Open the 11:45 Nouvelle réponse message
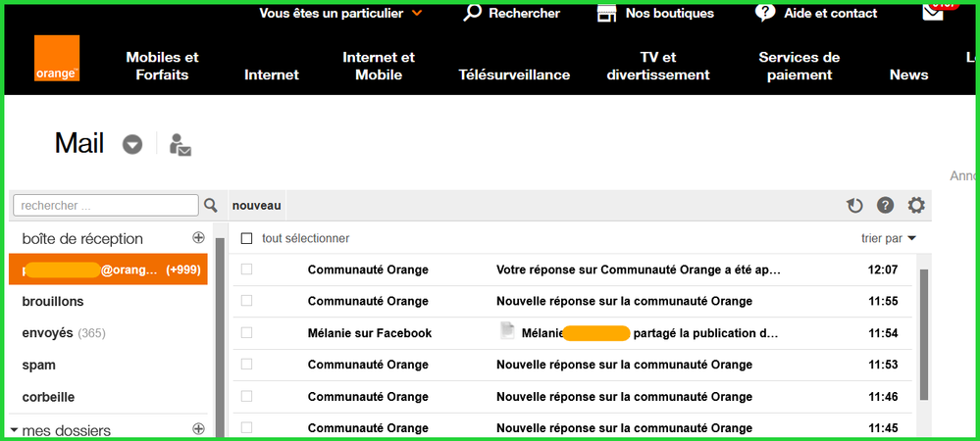Viewport: 980px width, 441px height. click(624, 428)
